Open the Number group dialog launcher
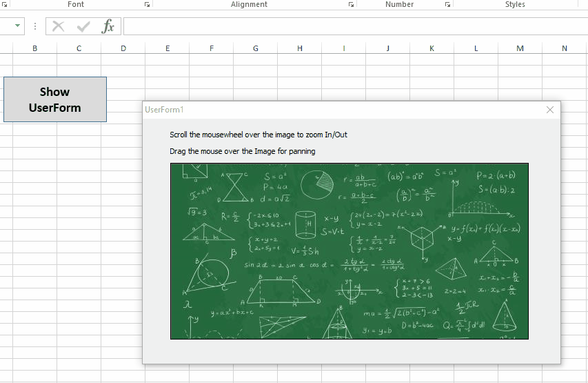 [x=447, y=5]
